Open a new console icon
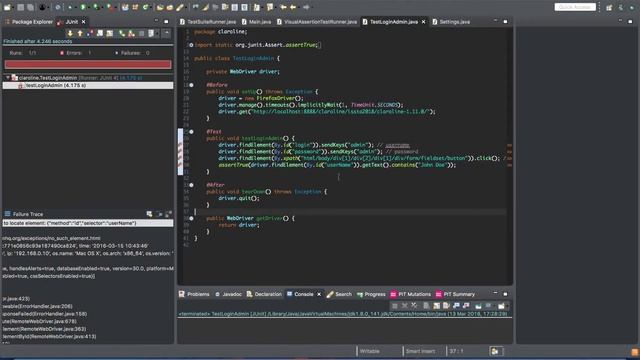 pos(501,306)
